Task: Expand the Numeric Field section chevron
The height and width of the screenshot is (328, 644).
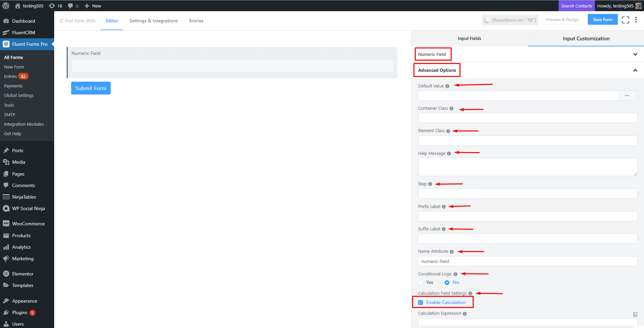Action: [x=635, y=55]
